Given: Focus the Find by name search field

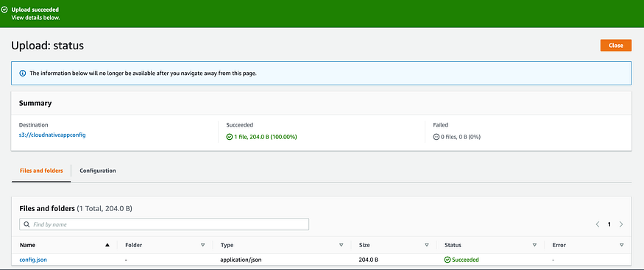Looking at the screenshot, I should click(164, 224).
